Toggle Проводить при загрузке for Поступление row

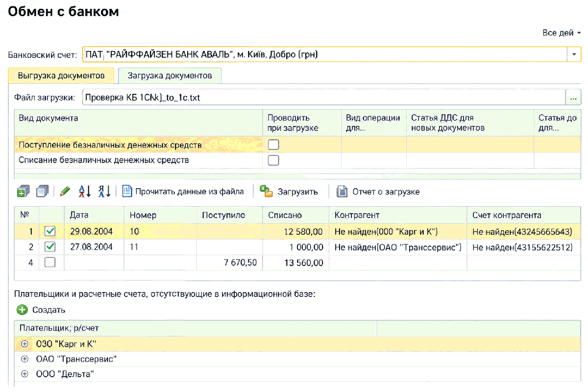(273, 145)
